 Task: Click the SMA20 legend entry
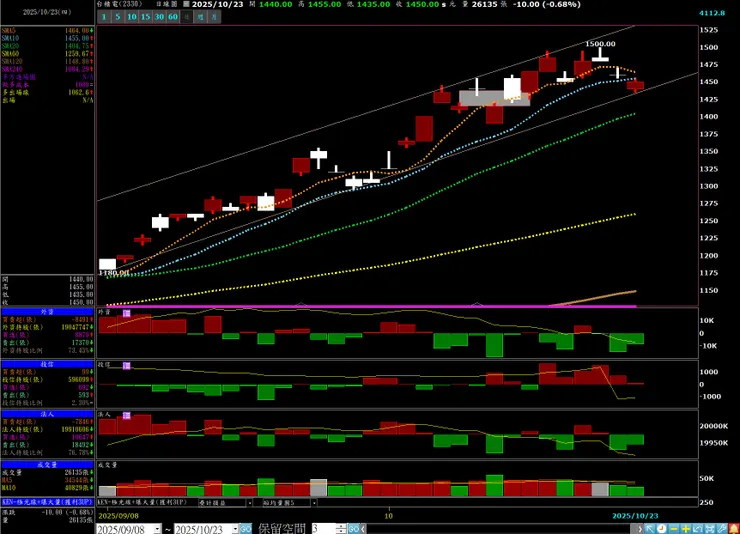pos(47,46)
